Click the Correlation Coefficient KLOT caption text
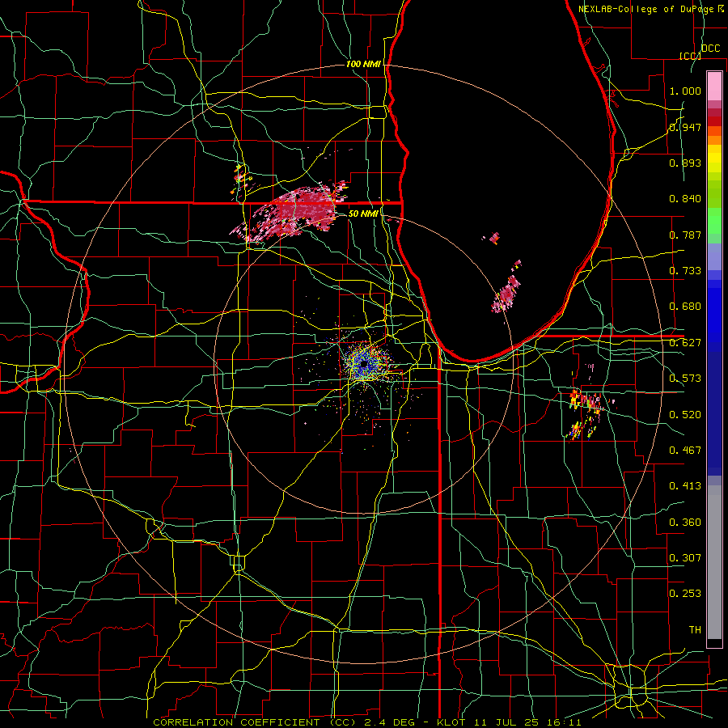The image size is (728, 728). point(366,722)
